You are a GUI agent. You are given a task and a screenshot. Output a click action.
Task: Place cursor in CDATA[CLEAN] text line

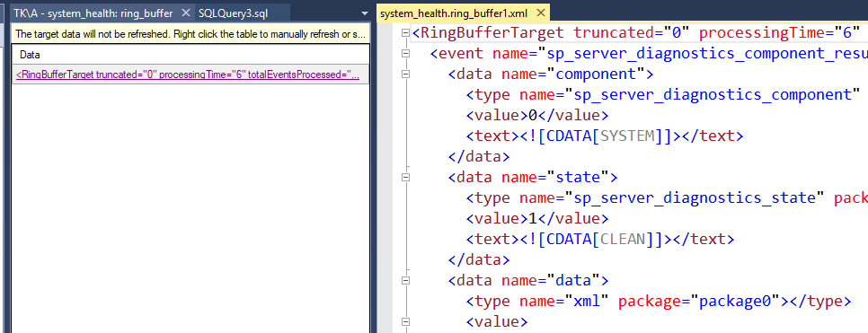(x=600, y=240)
